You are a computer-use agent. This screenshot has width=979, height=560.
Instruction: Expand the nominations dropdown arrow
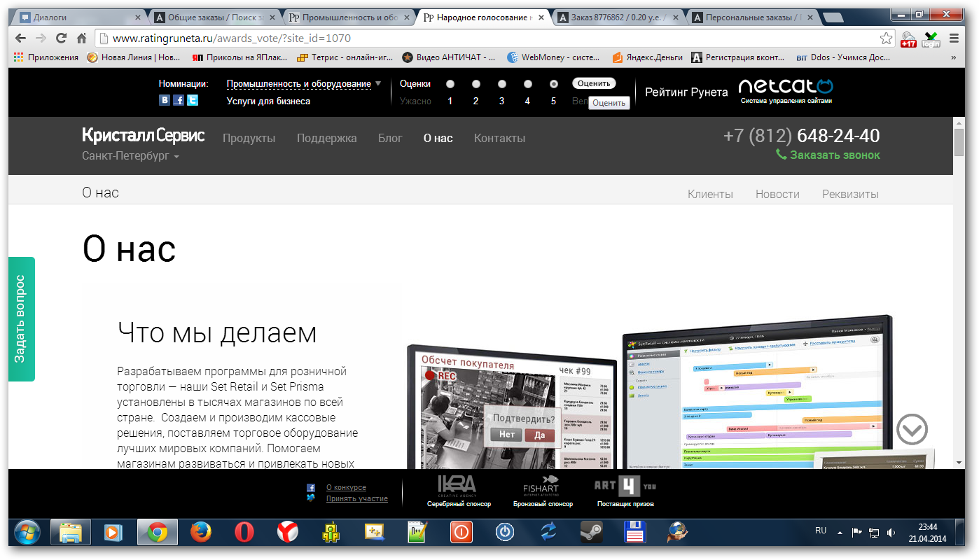tap(378, 83)
